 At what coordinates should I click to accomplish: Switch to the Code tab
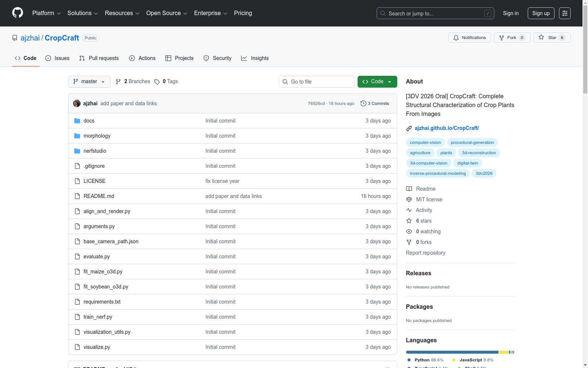(26, 58)
